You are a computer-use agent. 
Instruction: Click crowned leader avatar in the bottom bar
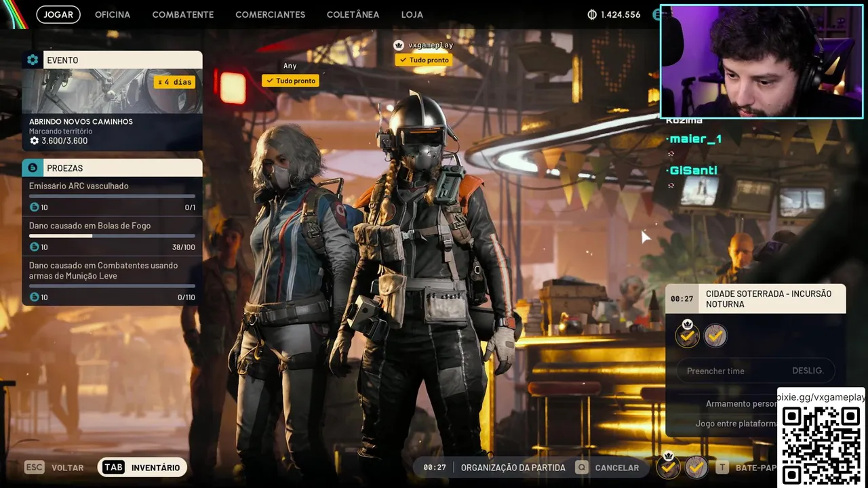coord(669,466)
